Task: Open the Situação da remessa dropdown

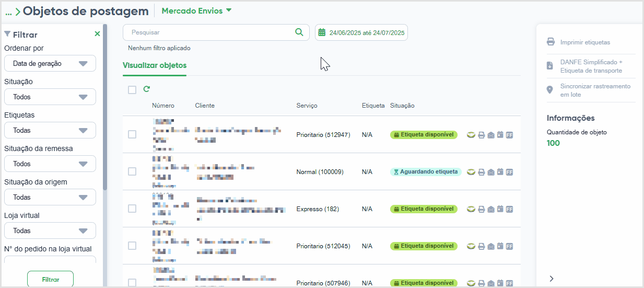Action: pos(50,164)
